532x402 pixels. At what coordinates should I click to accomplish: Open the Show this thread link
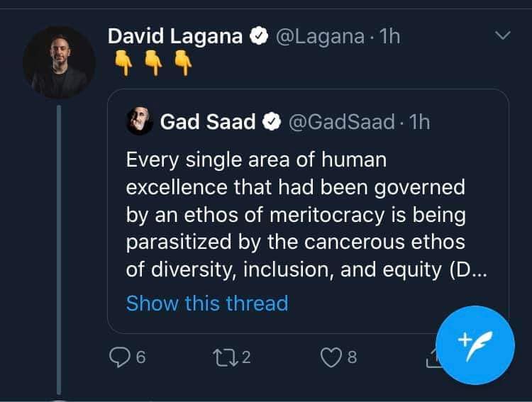(206, 303)
